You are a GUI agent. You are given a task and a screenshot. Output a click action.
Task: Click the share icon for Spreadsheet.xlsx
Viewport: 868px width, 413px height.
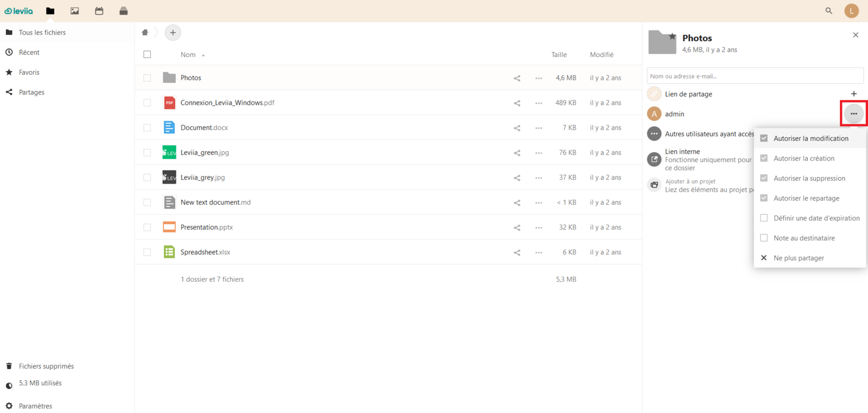pos(517,252)
